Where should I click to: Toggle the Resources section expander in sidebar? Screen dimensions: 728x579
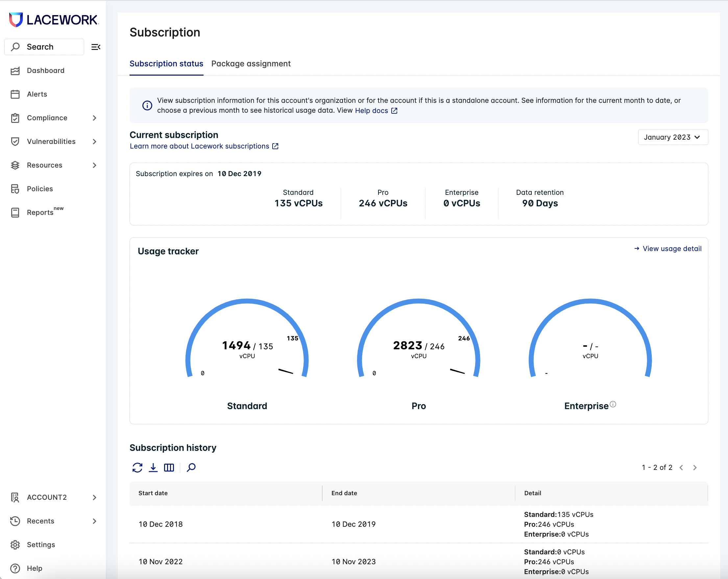(x=94, y=165)
